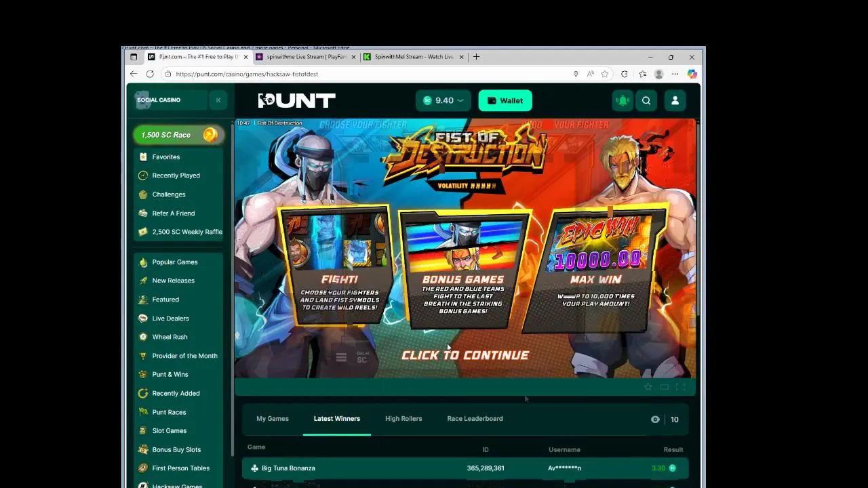
Task: Switch to SpinwithMel Stream browser tab
Action: [414, 57]
